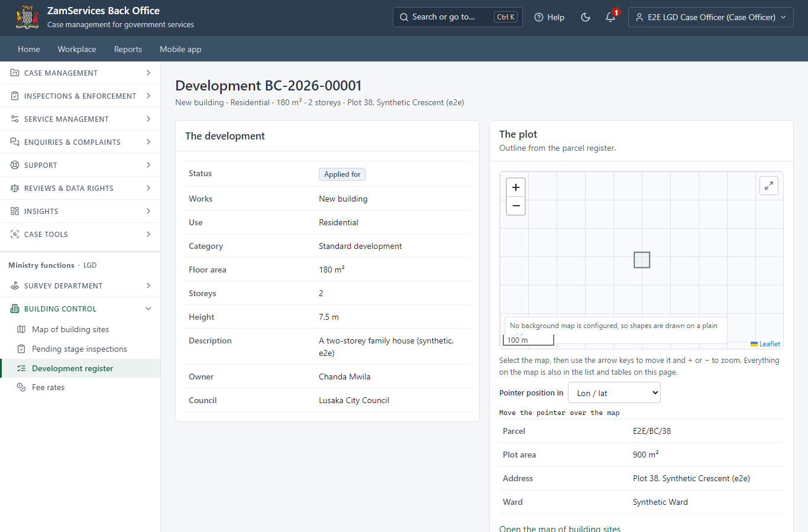Open Fee rates page
The image size is (808, 532).
[x=48, y=387]
